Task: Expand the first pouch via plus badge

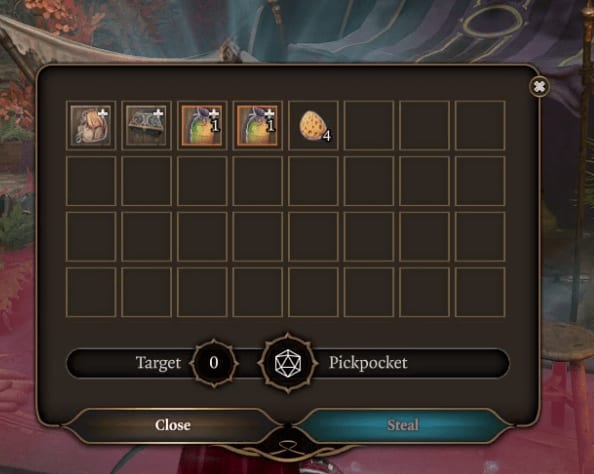Action: 214,113
